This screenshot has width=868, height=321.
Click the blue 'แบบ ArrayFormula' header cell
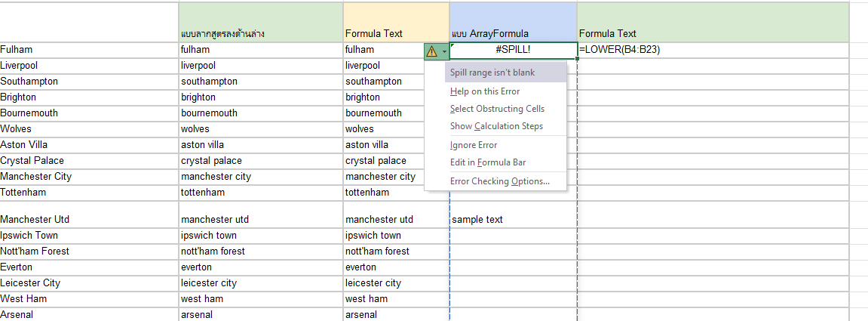click(x=513, y=22)
